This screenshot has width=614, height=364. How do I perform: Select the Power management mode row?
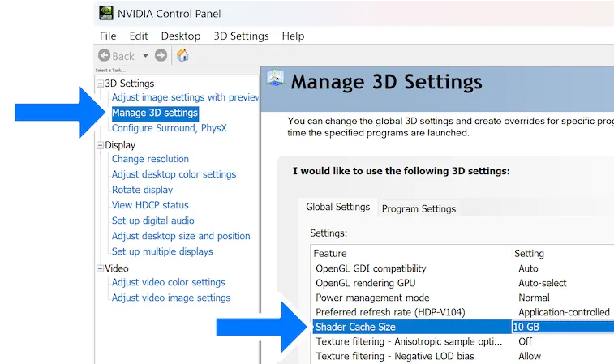[372, 298]
